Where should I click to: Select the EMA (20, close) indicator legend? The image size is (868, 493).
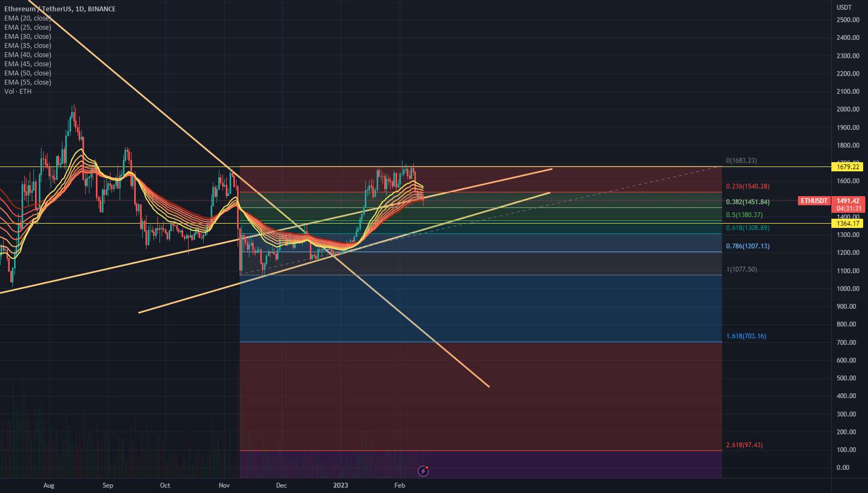point(27,18)
